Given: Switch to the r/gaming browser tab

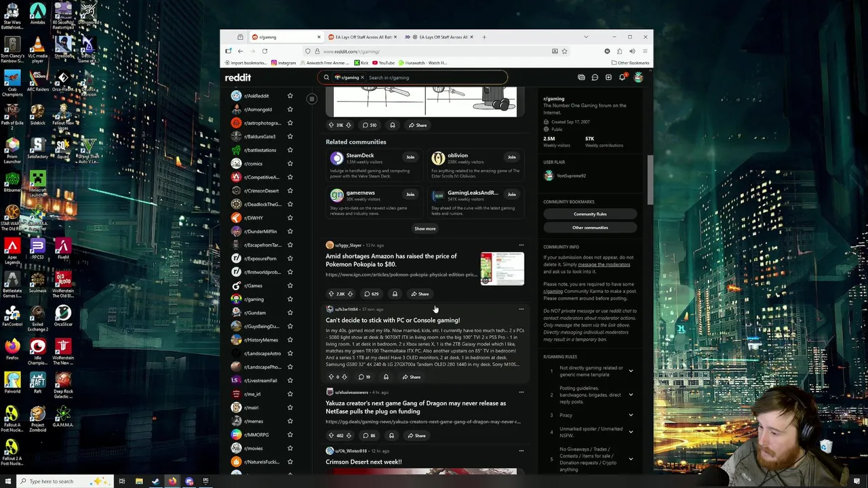Looking at the screenshot, I should point(285,37).
